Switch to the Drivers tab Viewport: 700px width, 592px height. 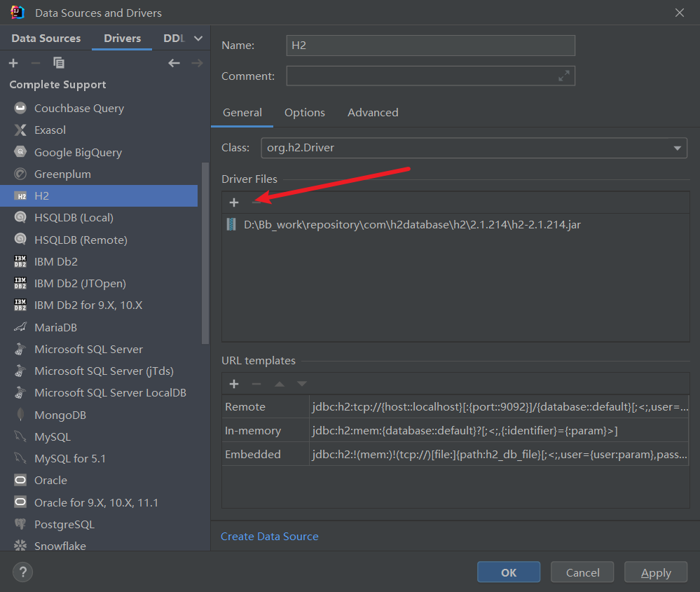tap(122, 39)
